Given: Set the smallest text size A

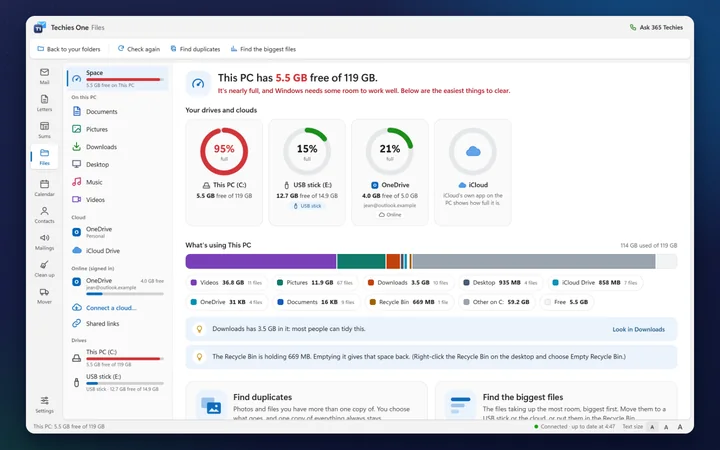Looking at the screenshot, I should tap(652, 427).
